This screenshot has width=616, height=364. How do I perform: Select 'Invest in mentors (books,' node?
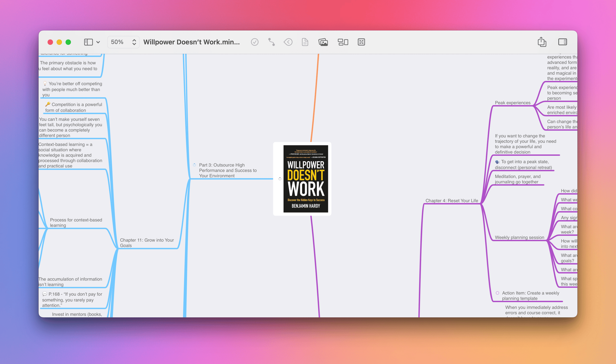tap(77, 314)
